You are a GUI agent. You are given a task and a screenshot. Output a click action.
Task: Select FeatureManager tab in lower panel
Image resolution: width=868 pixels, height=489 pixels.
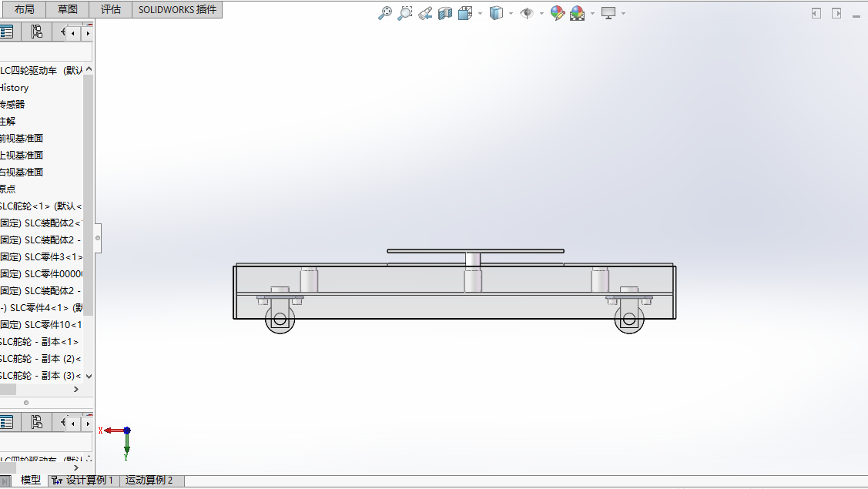tap(7, 423)
